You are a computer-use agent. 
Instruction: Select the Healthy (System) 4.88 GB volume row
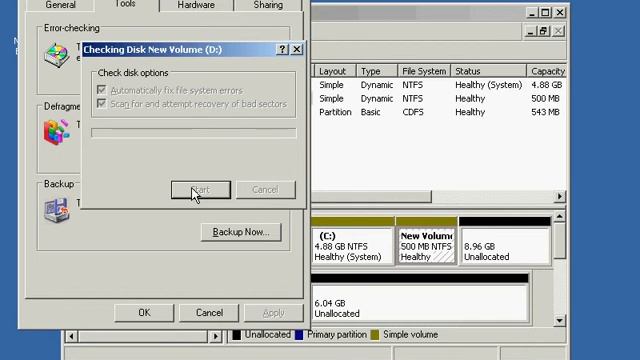tap(439, 85)
